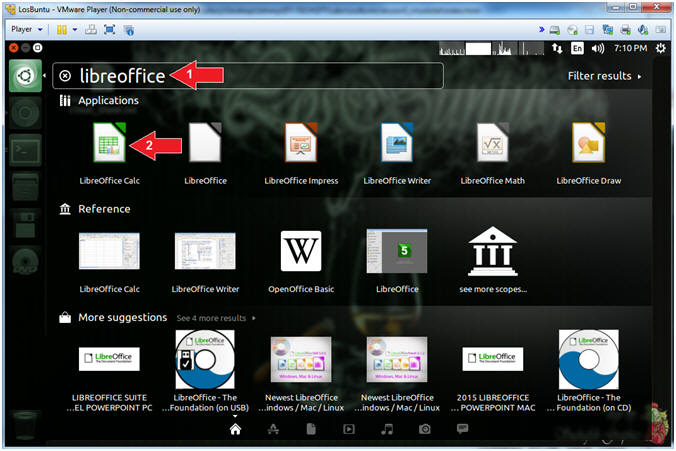The height and width of the screenshot is (451, 676).
Task: Click VMware send Ctrl+Alt+Del icon
Action: coord(91,29)
